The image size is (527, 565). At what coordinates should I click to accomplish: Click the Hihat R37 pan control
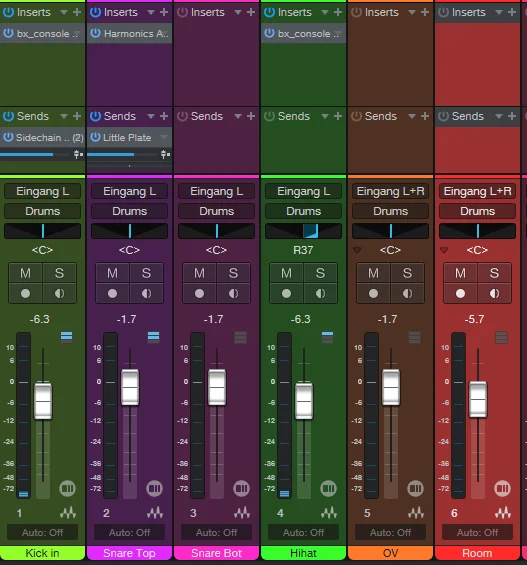point(303,231)
